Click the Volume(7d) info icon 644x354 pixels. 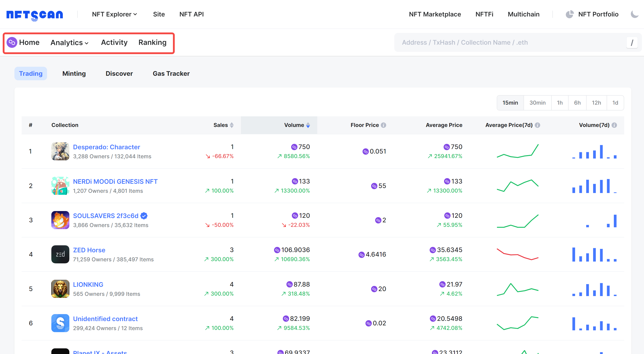615,125
